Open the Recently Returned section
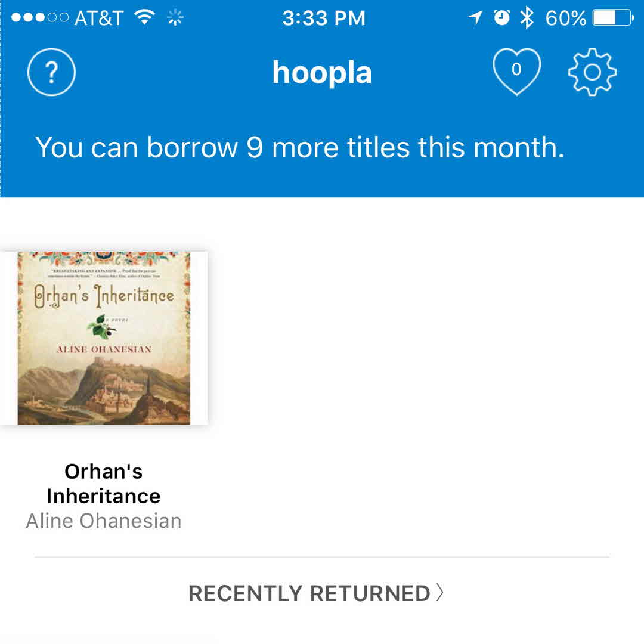 309,593
